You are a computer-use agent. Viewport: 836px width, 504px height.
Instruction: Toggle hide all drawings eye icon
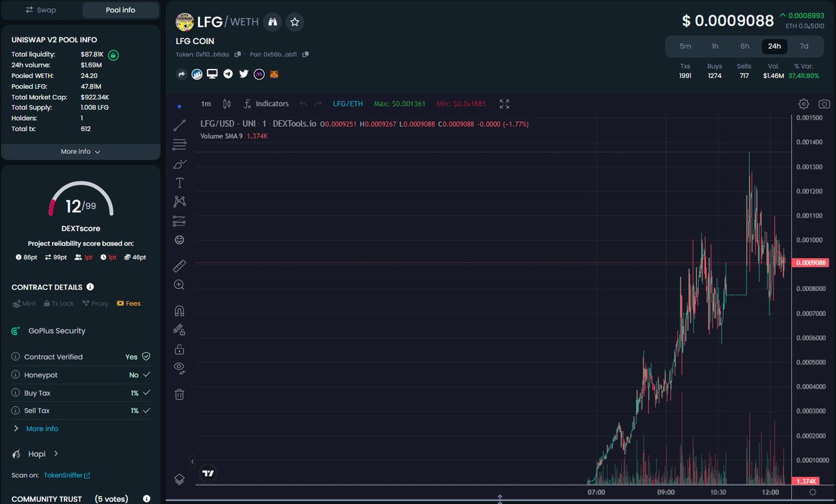[x=179, y=368]
